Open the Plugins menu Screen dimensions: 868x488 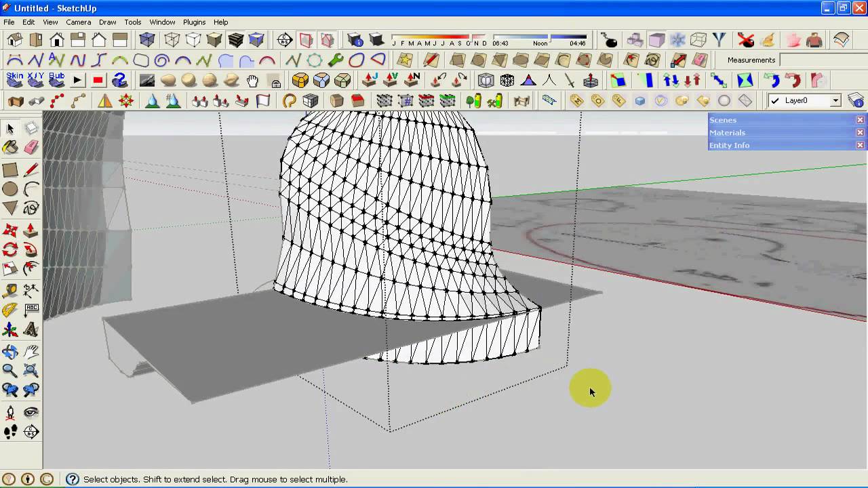(x=195, y=22)
